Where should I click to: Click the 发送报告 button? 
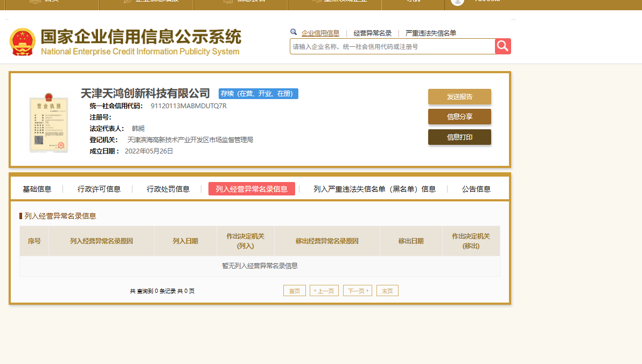pos(459,96)
